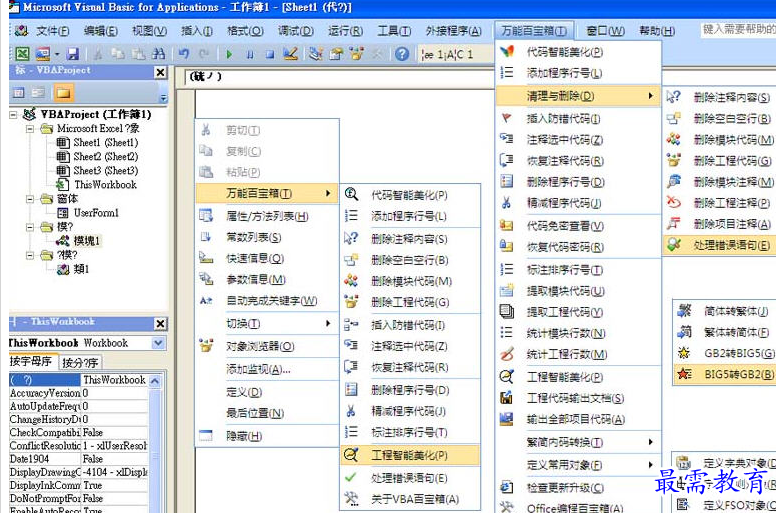Click the View Microsoft Excel toolbar icon
776x513 pixels.
[22, 53]
